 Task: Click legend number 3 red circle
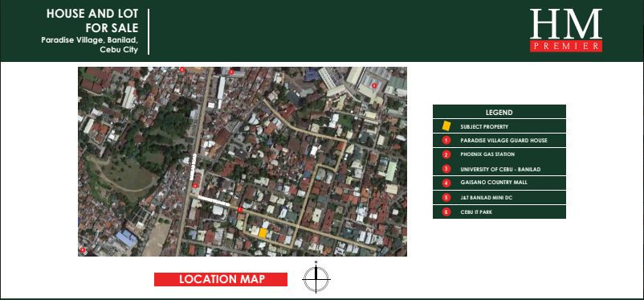tap(446, 169)
